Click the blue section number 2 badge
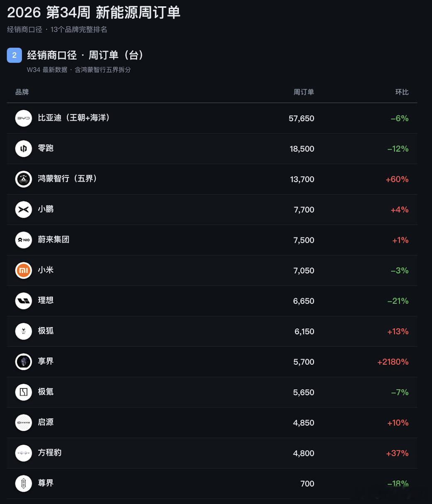Screen dimensions: 432x504 [x=14, y=55]
